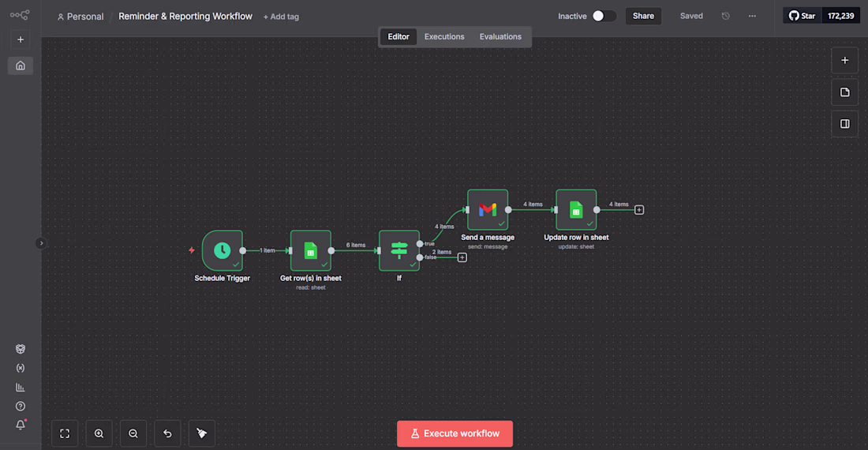This screenshot has width=868, height=450.
Task: Click the If node true output connector
Action: [x=420, y=243]
